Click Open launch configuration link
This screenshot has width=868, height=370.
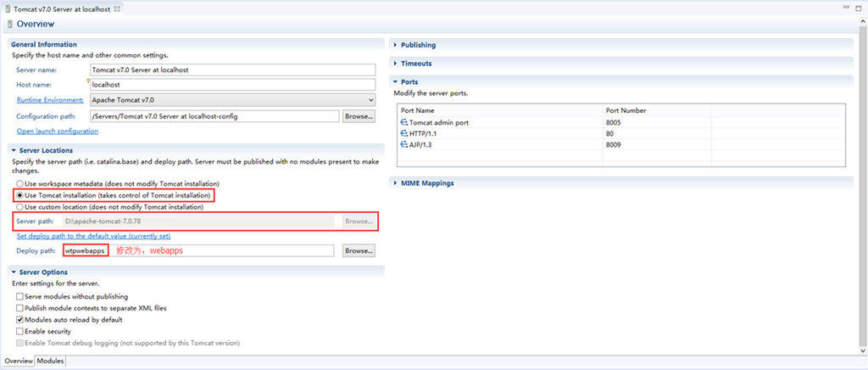point(58,132)
